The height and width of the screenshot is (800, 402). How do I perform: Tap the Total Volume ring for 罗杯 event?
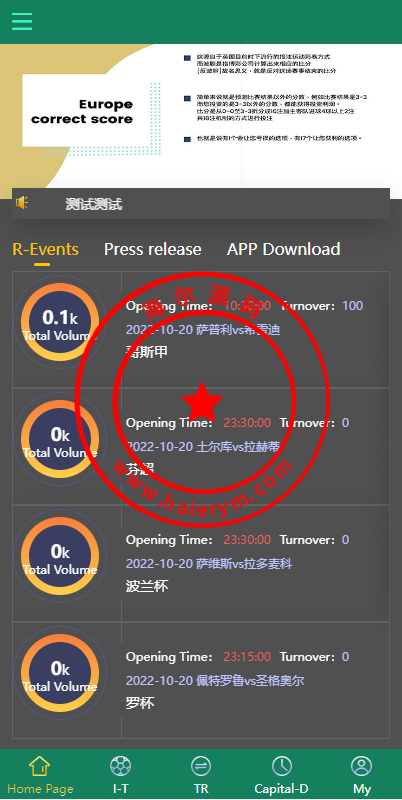(60, 673)
